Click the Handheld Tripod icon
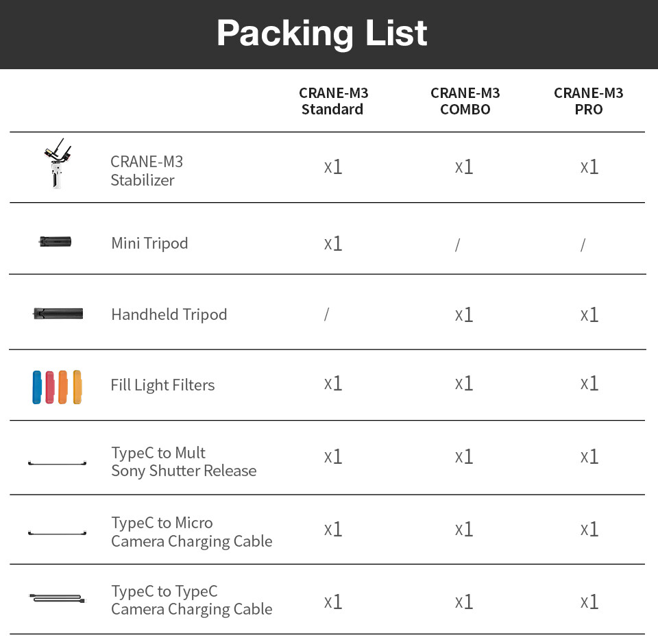Viewport: 658px width, 644px height. 58,314
